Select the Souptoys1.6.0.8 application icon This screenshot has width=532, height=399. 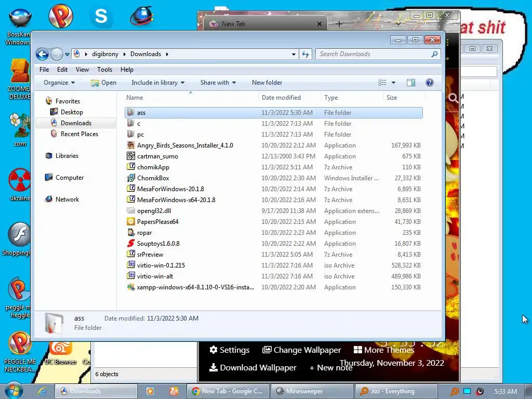130,243
